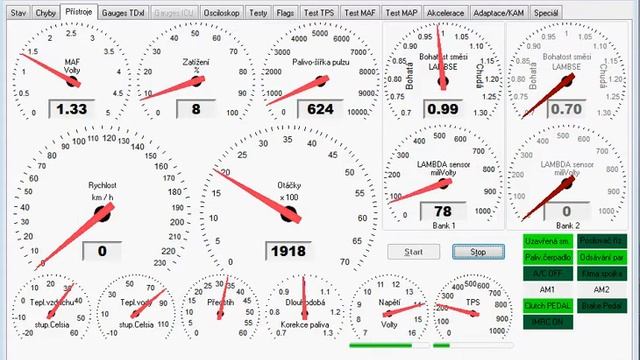Click the Posilovač říz. indicator

pyautogui.click(x=602, y=241)
